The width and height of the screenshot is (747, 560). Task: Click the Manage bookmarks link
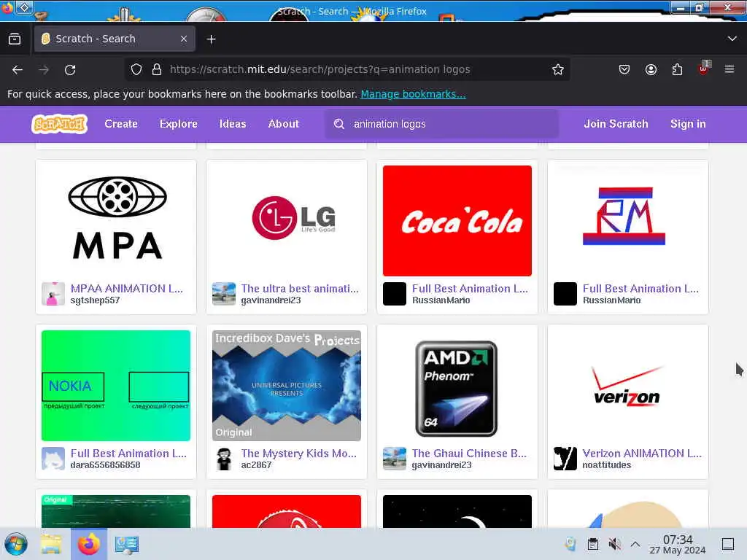click(413, 94)
